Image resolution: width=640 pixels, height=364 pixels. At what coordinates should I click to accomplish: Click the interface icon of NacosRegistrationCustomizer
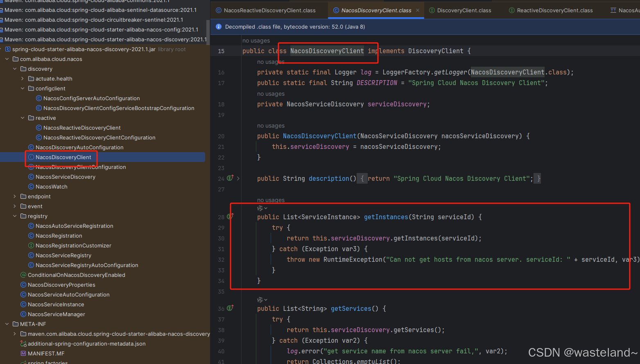(x=31, y=245)
